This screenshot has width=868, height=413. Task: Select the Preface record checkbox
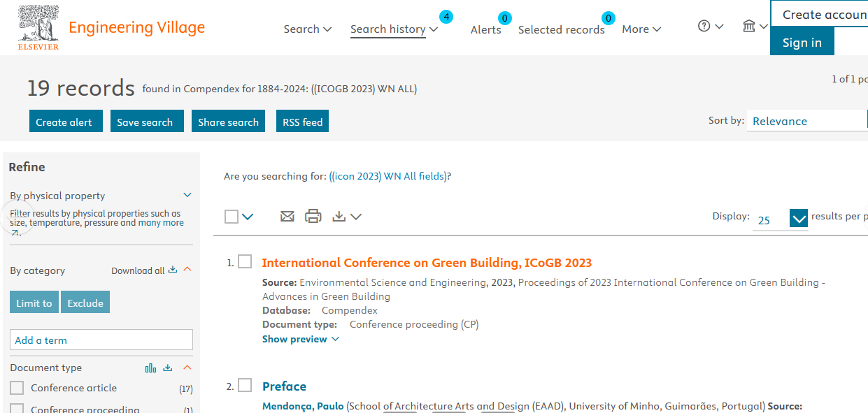point(245,385)
